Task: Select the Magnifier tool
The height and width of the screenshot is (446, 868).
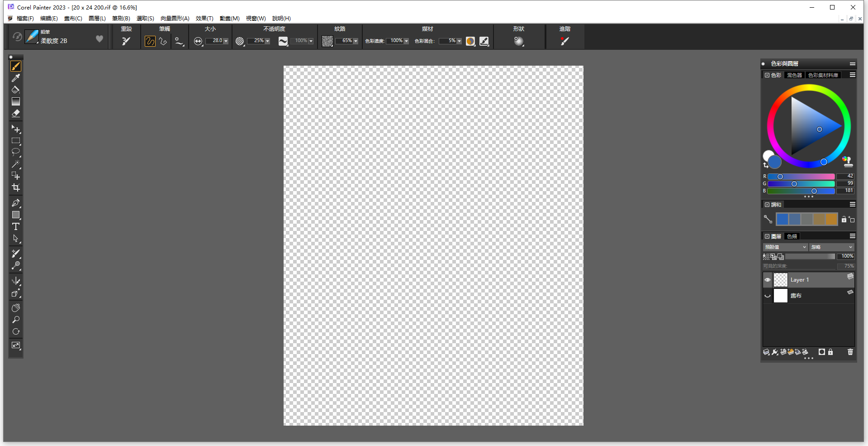Action: [16, 320]
